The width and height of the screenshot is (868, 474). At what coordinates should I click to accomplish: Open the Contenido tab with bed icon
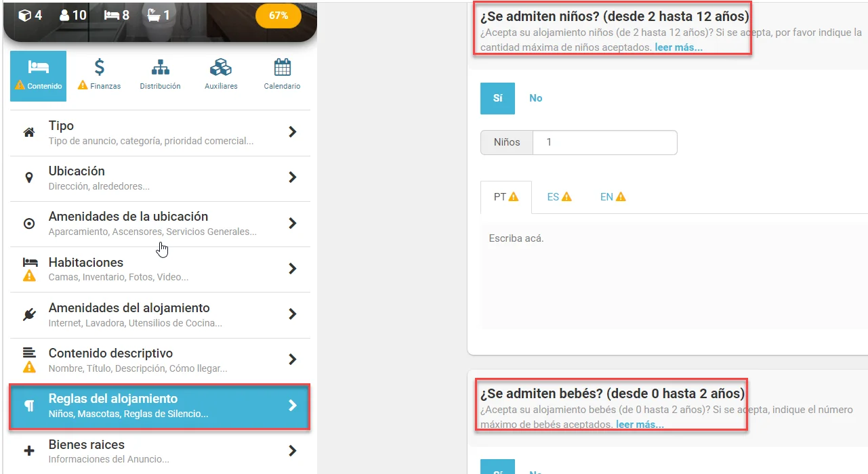click(38, 76)
